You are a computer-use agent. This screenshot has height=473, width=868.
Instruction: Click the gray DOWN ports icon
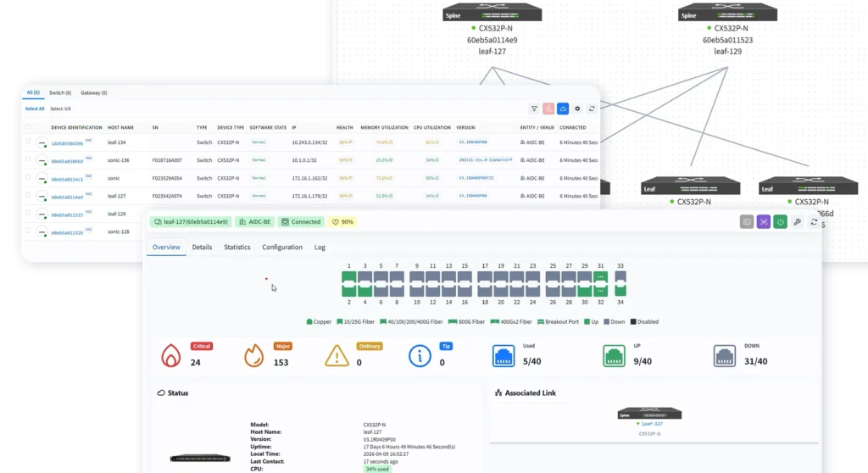[724, 355]
